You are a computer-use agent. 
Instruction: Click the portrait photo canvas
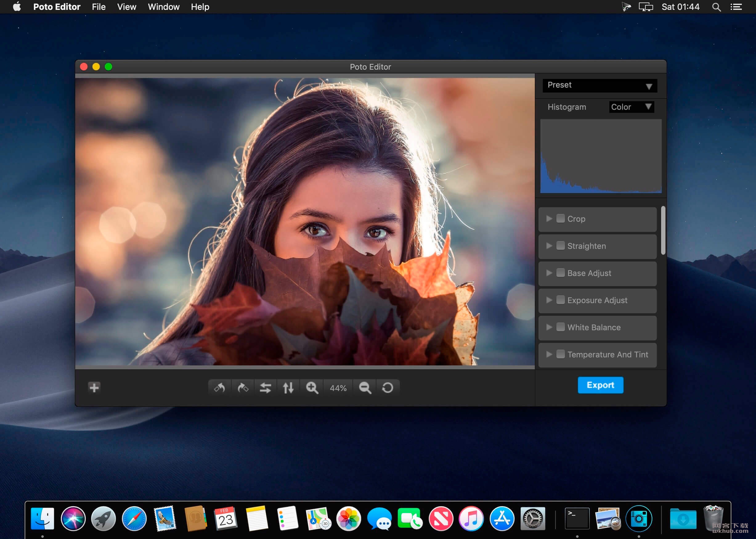305,222
